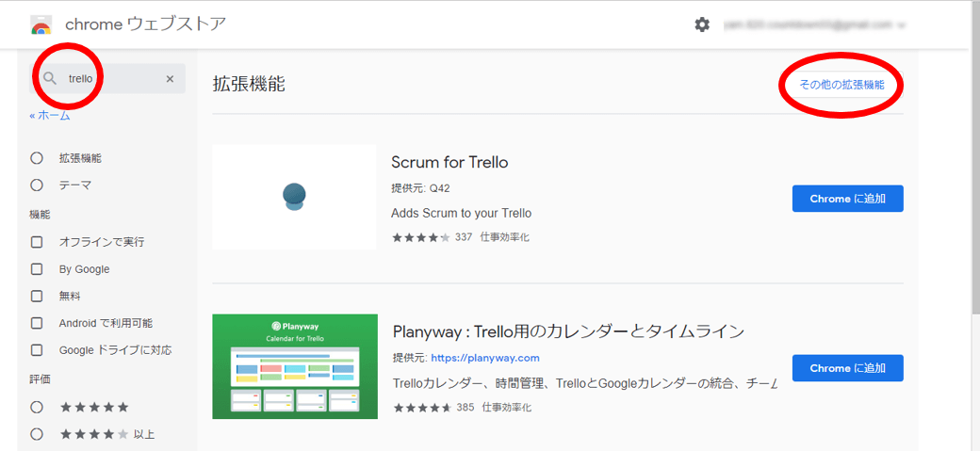
Task: Select the five-star rating filter
Action: tap(37, 408)
